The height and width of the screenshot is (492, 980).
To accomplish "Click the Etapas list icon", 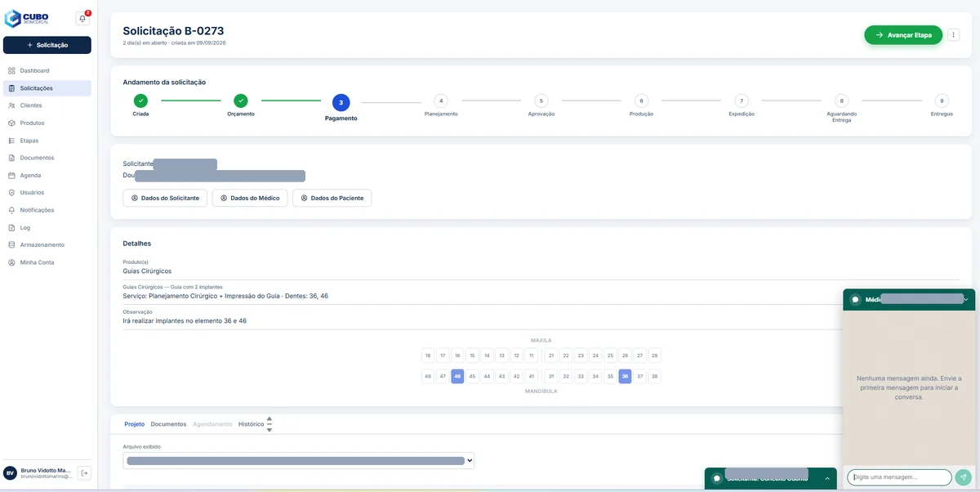I will point(11,141).
